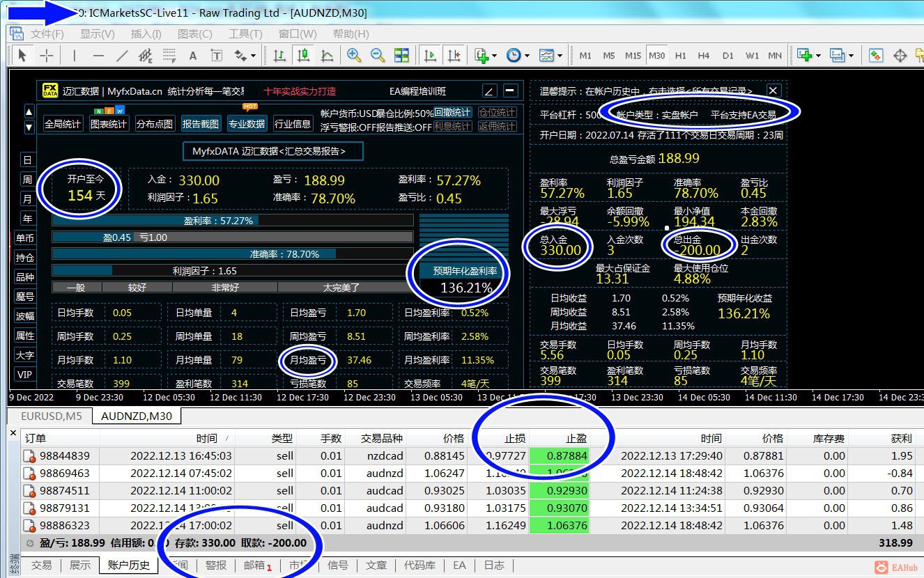Set timeframe to M5

click(609, 56)
